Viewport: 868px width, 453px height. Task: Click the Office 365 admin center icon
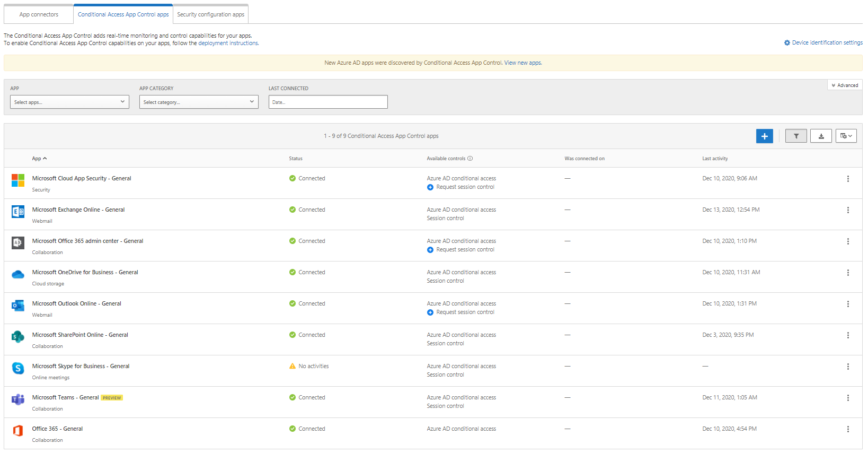click(x=18, y=243)
